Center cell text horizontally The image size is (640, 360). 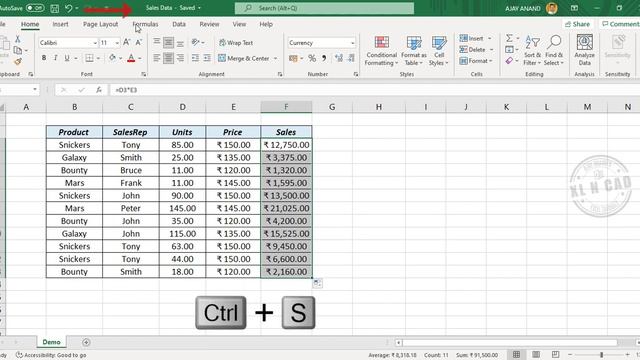coord(168,58)
